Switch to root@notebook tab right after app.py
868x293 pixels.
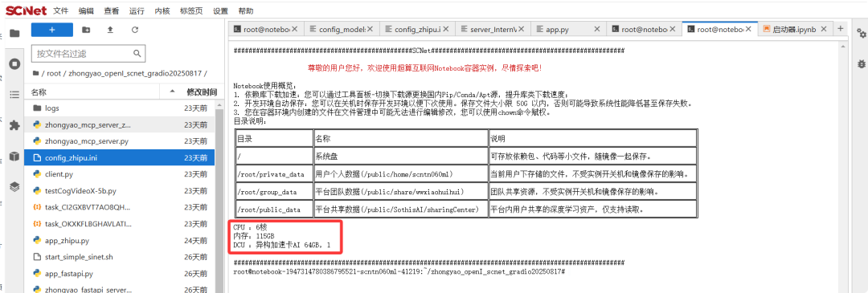pos(645,29)
